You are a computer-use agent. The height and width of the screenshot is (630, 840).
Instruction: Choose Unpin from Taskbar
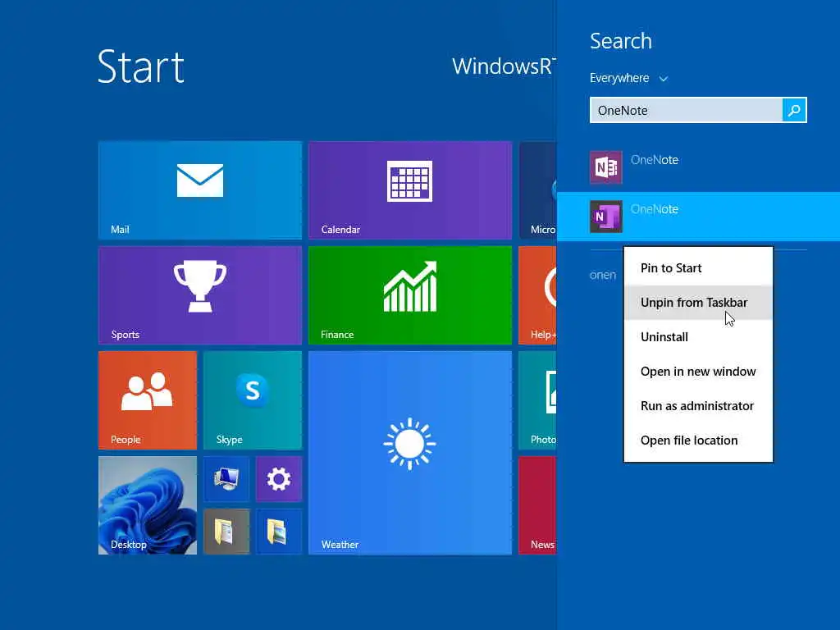698,302
